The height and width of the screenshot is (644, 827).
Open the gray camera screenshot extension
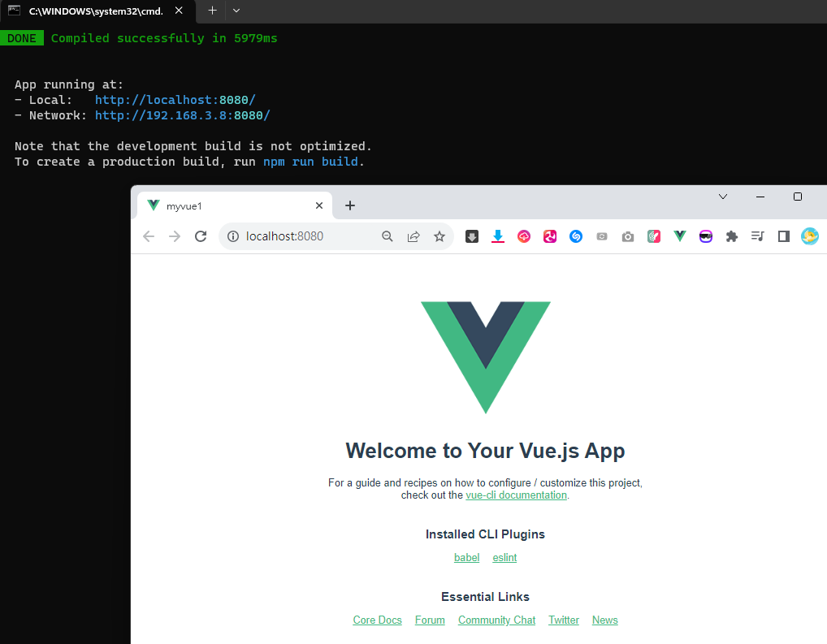pos(628,236)
